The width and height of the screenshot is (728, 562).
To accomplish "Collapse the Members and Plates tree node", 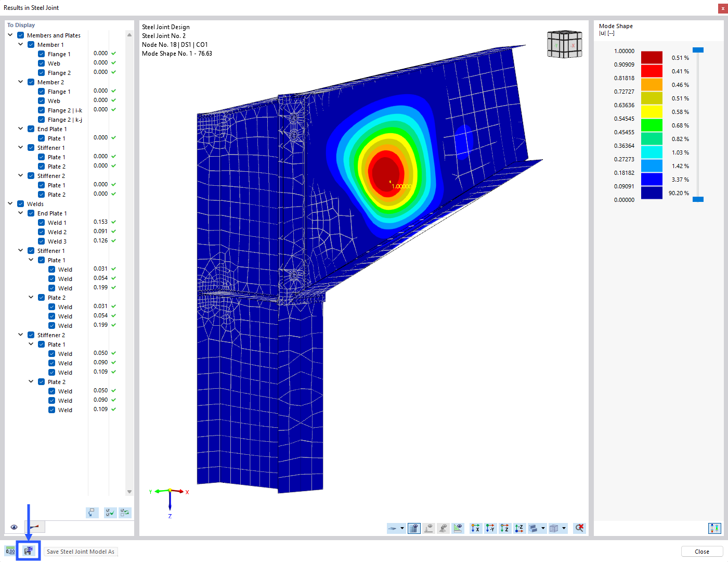I will (x=10, y=35).
